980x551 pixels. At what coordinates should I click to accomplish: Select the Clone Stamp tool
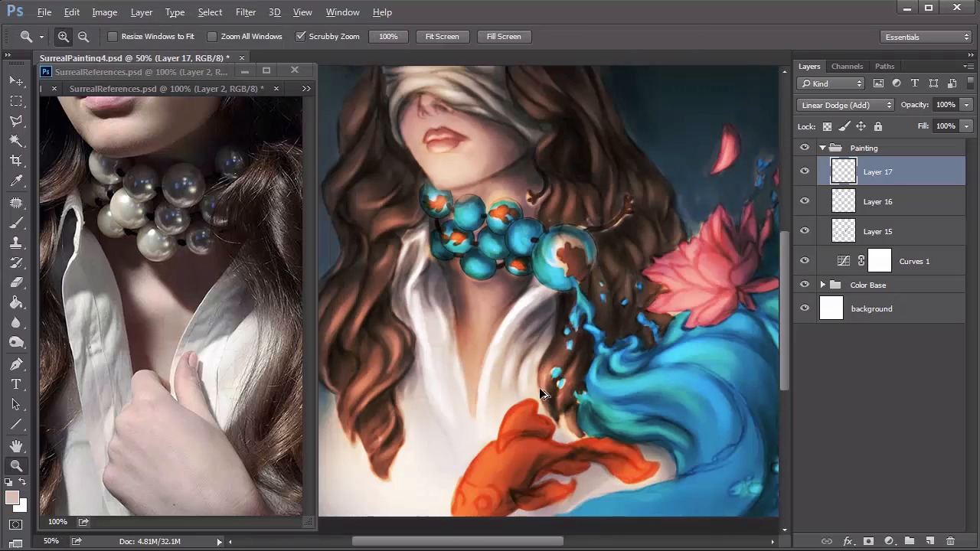pos(16,243)
